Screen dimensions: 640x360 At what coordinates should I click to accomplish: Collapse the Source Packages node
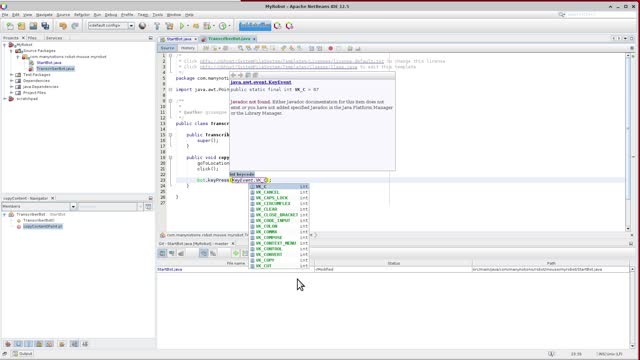pos(11,51)
